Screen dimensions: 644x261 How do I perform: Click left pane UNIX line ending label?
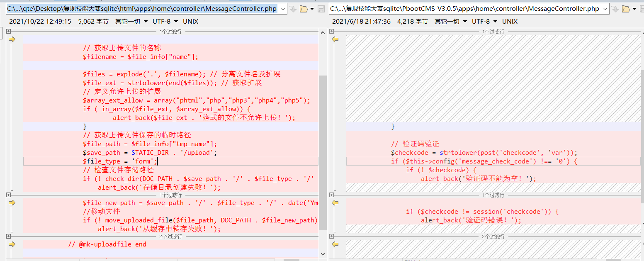pos(190,21)
